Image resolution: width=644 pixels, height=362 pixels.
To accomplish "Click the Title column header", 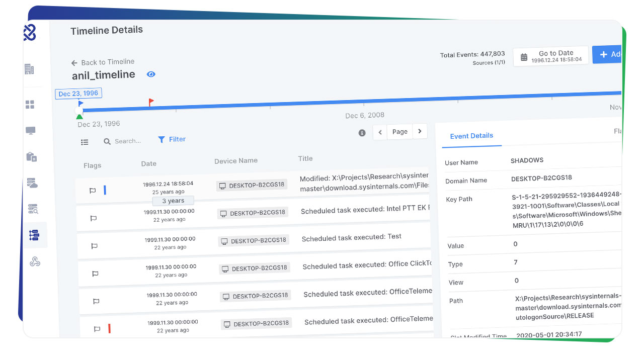I will point(305,158).
